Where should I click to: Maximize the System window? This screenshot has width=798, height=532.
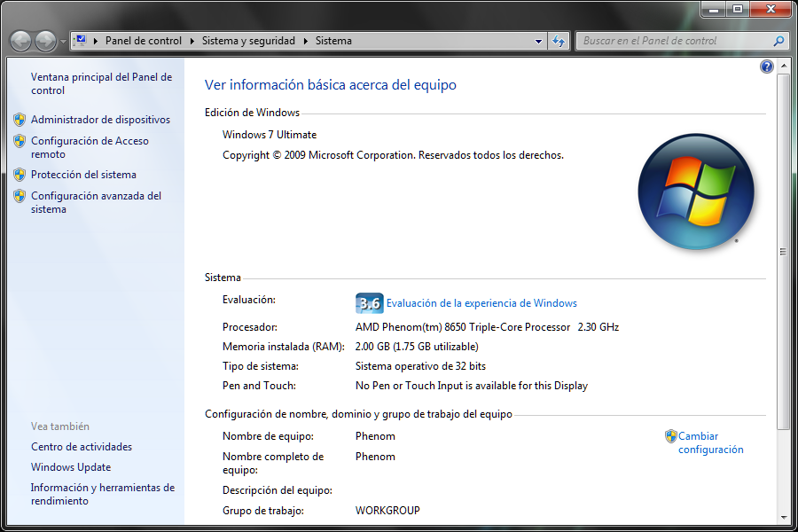(x=738, y=9)
